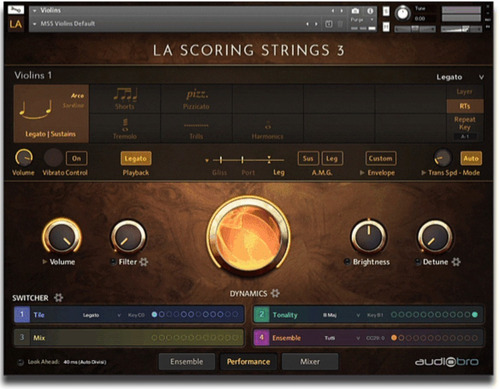The image size is (500, 389).
Task: Click the switcher 4 Ensemble number badge
Action: click(261, 337)
